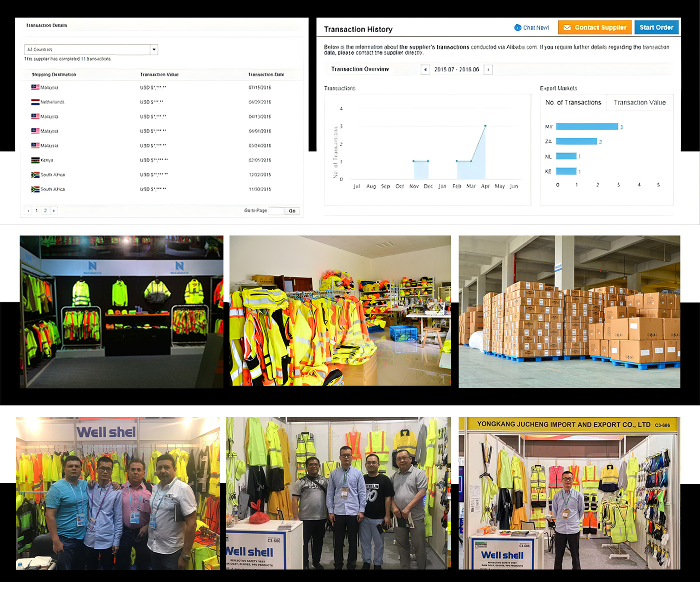Image resolution: width=700 pixels, height=596 pixels.
Task: Click previous page arrow in pagination
Action: tap(28, 211)
